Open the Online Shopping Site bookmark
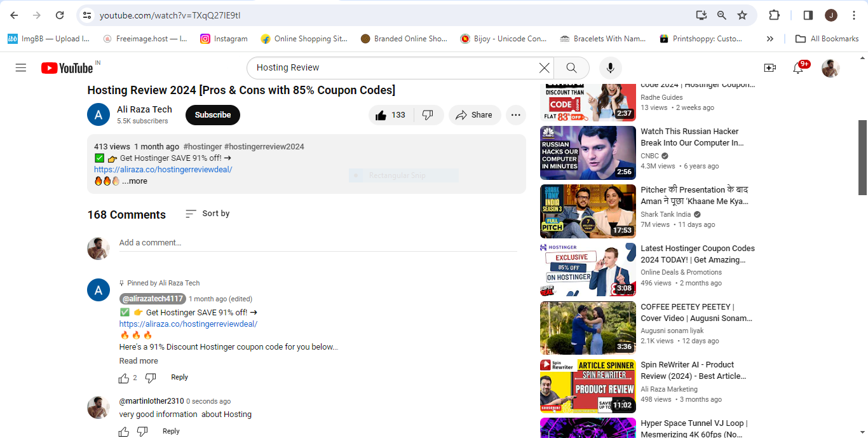Screen dimensions: 868x438 [304, 39]
